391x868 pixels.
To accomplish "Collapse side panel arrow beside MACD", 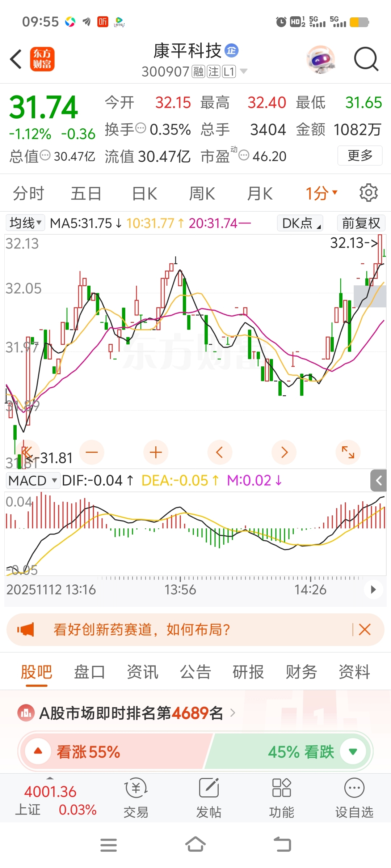I will 379,481.
